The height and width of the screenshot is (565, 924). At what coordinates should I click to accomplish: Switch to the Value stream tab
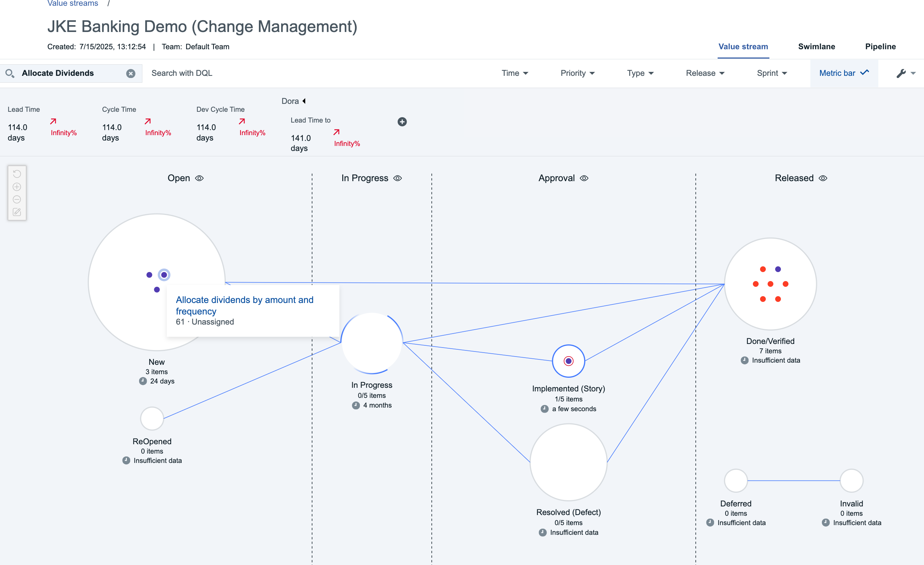coord(743,46)
